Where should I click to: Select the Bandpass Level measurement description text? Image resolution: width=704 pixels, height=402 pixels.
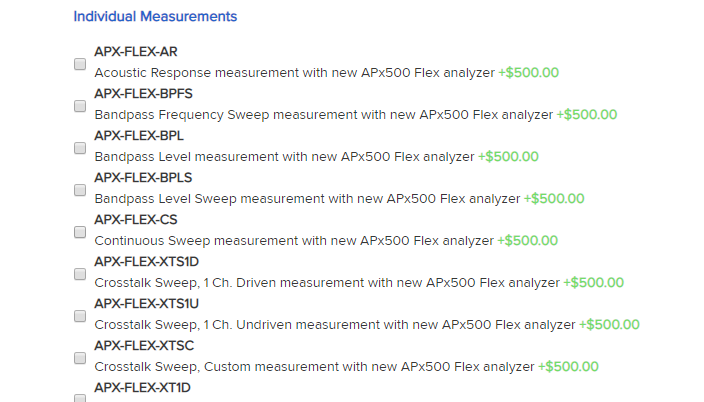coord(284,157)
